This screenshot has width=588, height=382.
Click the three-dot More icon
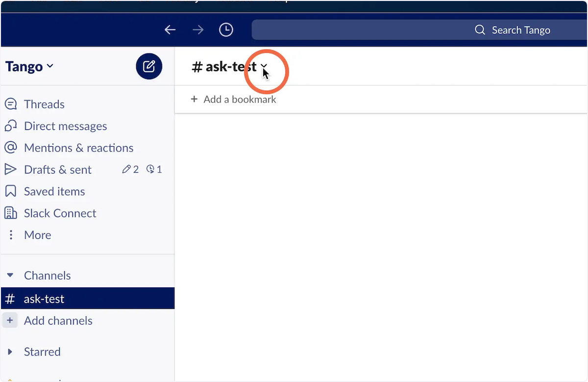11,235
